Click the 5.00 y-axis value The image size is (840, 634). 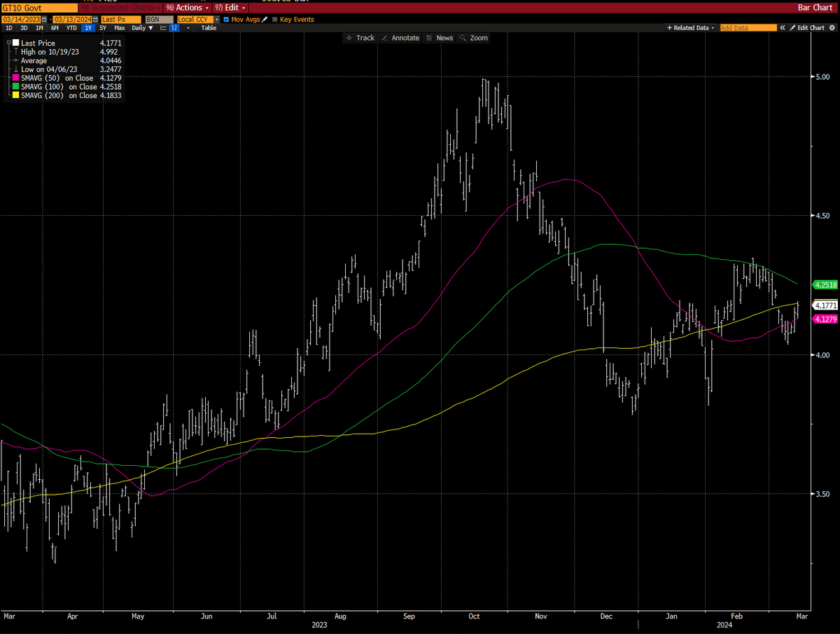(821, 76)
